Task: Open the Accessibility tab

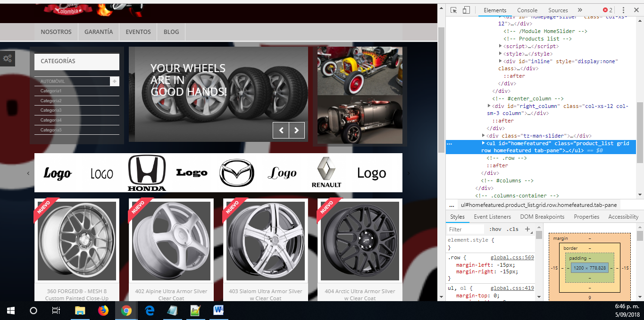Action: pos(623,217)
